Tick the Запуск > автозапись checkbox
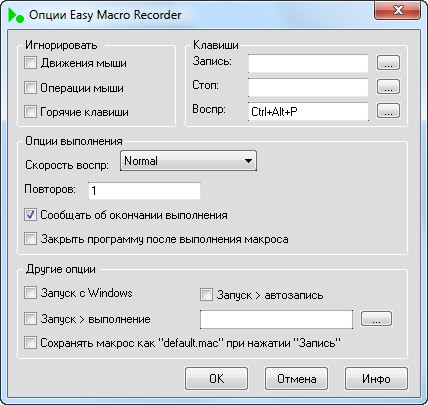The width and height of the screenshot is (428, 405). tap(206, 295)
